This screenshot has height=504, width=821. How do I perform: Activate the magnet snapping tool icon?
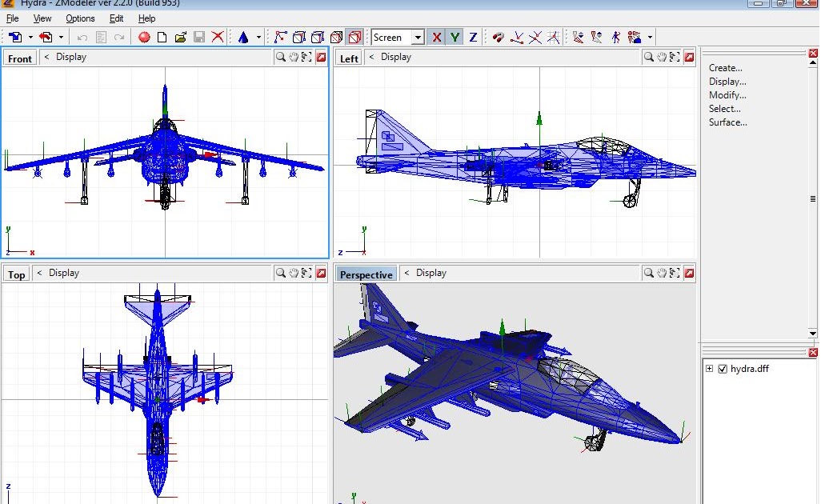[497, 37]
